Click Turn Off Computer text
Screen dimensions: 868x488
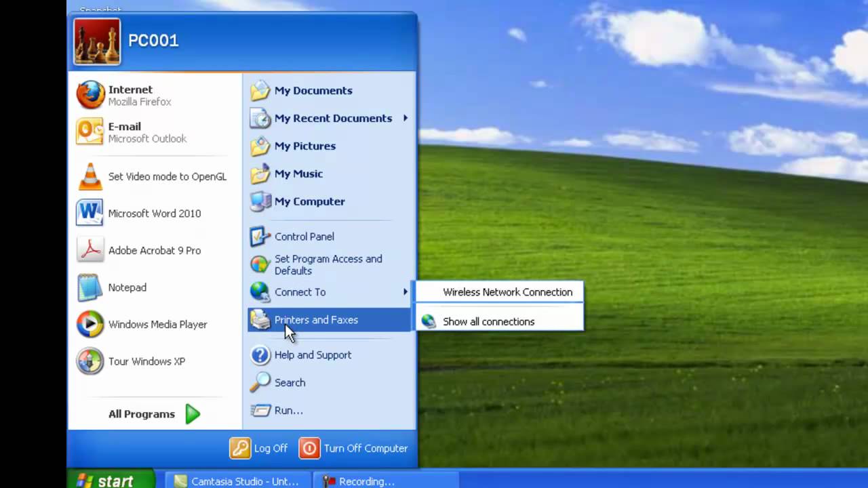366,448
